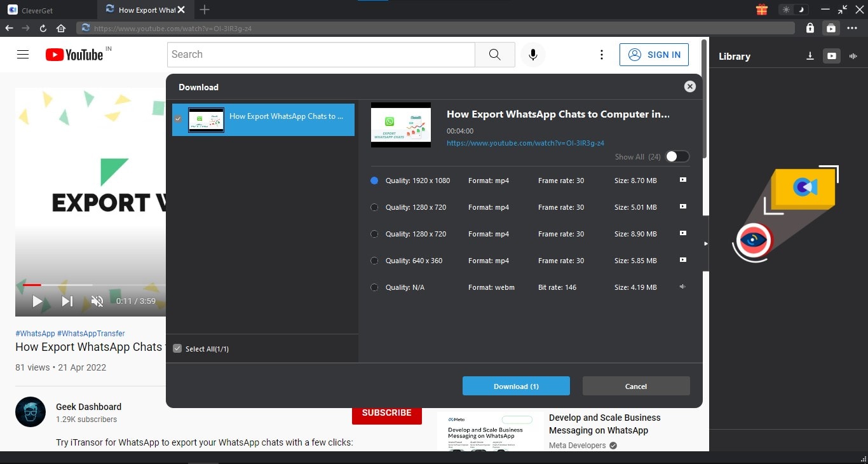This screenshot has height=464, width=868.
Task: Open the YouTube sidebar hamburger menu
Action: (x=23, y=55)
